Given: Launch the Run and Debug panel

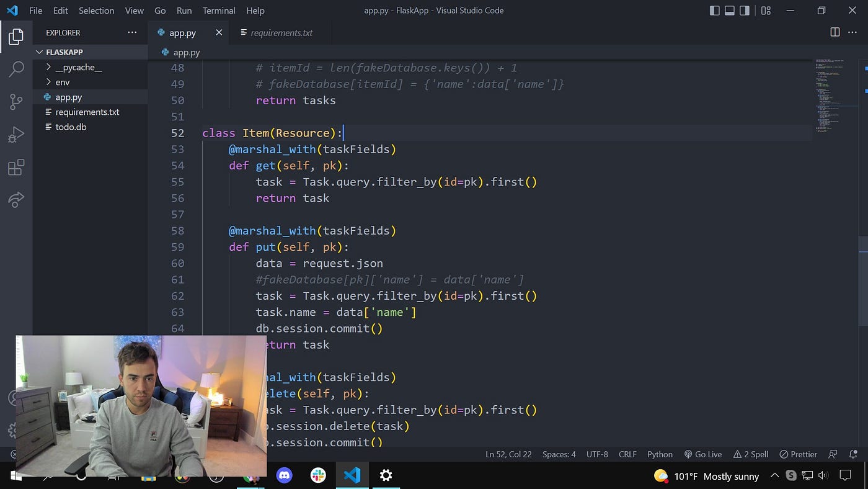Looking at the screenshot, I should pyautogui.click(x=16, y=134).
